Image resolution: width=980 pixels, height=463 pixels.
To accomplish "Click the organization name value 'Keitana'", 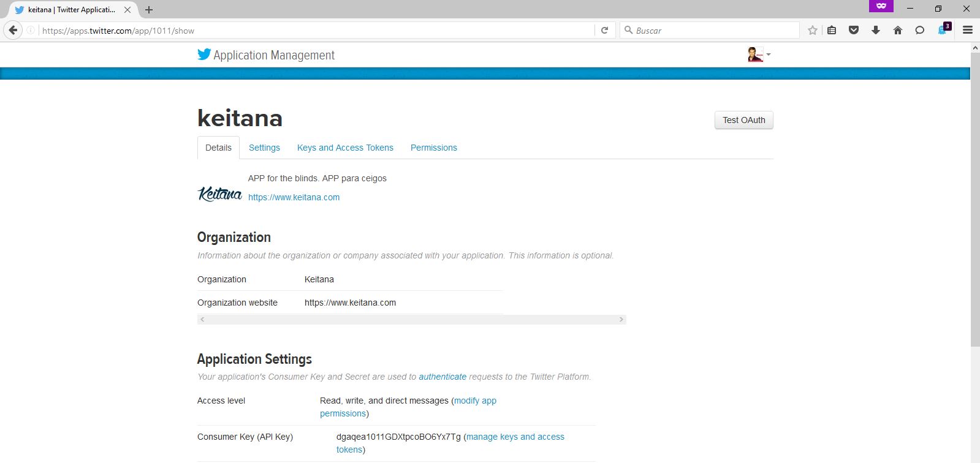I will coord(319,279).
